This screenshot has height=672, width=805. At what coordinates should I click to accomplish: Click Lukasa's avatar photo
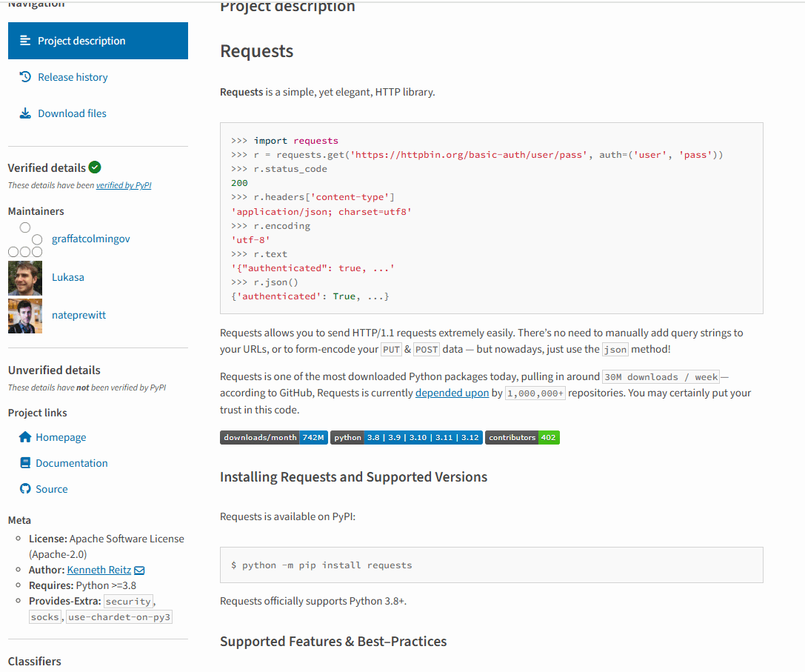point(25,278)
